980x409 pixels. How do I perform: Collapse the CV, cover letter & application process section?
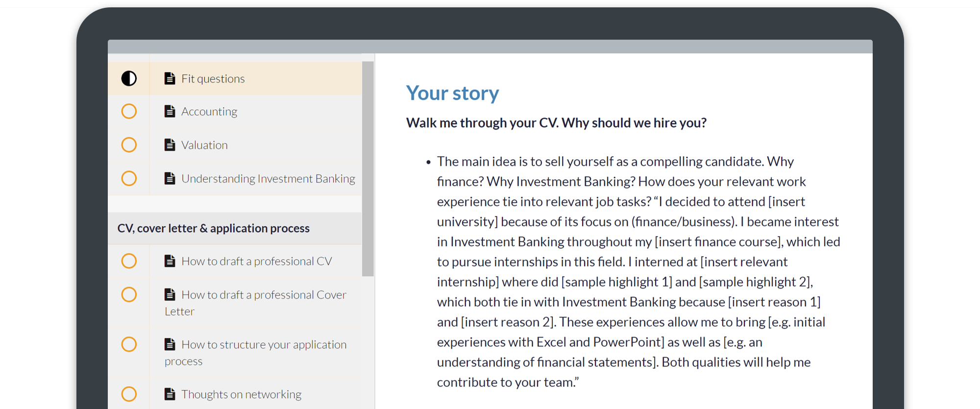coord(235,228)
